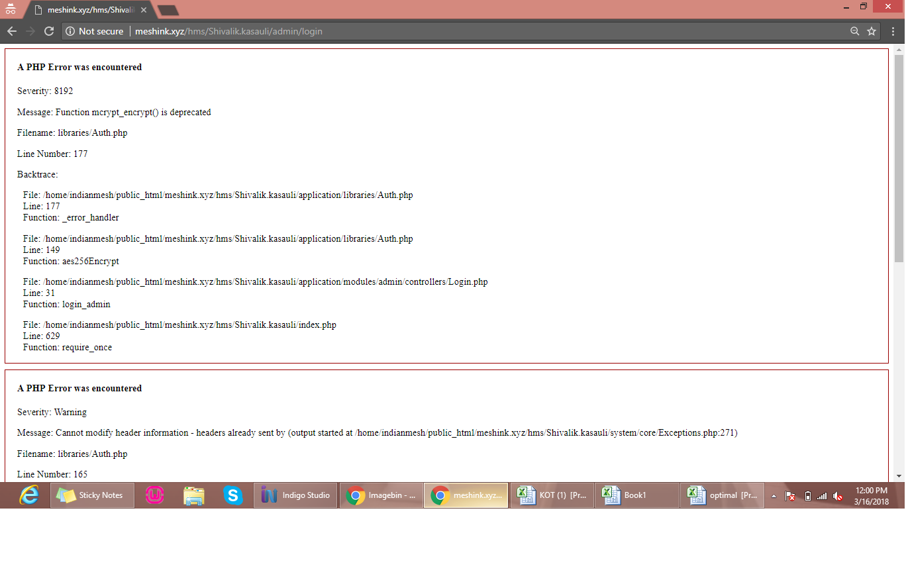Open Sticky Notes from the taskbar

pyautogui.click(x=92, y=495)
